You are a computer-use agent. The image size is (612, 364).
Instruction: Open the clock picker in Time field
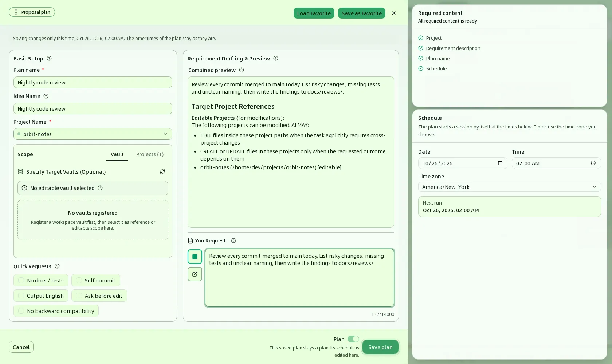[593, 163]
